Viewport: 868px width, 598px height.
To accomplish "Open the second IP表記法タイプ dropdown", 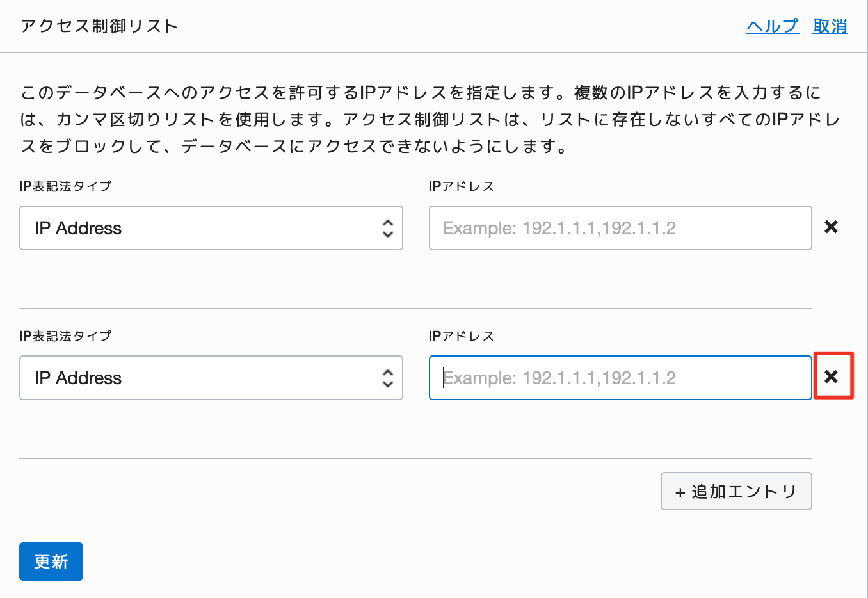I will tap(211, 378).
